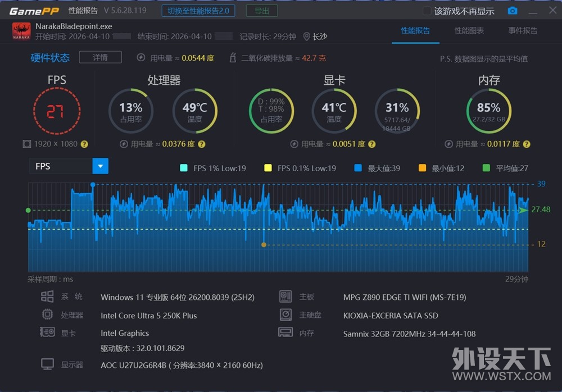The width and height of the screenshot is (562, 392).
Task: Click the 主硬盘 disk icon
Action: click(285, 314)
